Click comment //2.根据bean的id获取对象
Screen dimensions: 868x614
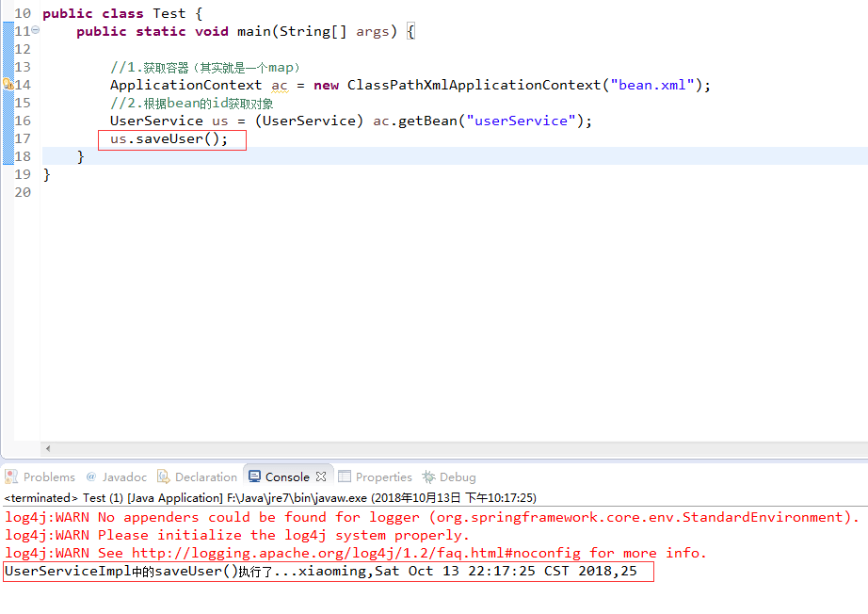[x=191, y=103]
